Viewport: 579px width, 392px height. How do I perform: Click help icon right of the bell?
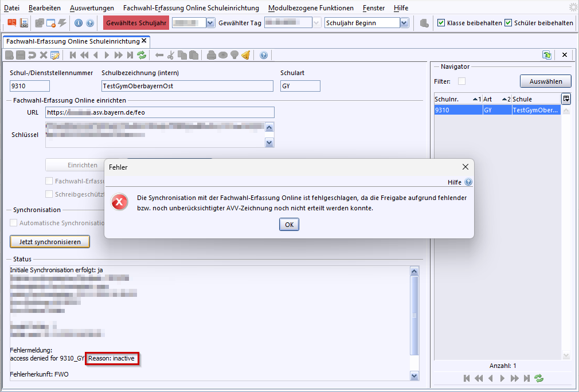pyautogui.click(x=264, y=56)
